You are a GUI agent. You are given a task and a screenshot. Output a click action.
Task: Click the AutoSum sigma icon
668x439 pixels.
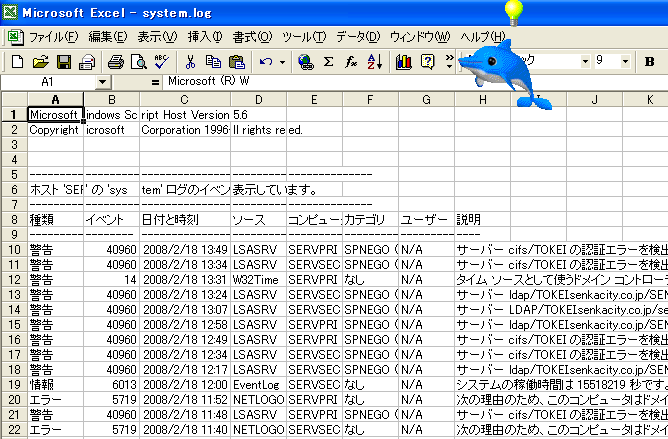pyautogui.click(x=328, y=62)
